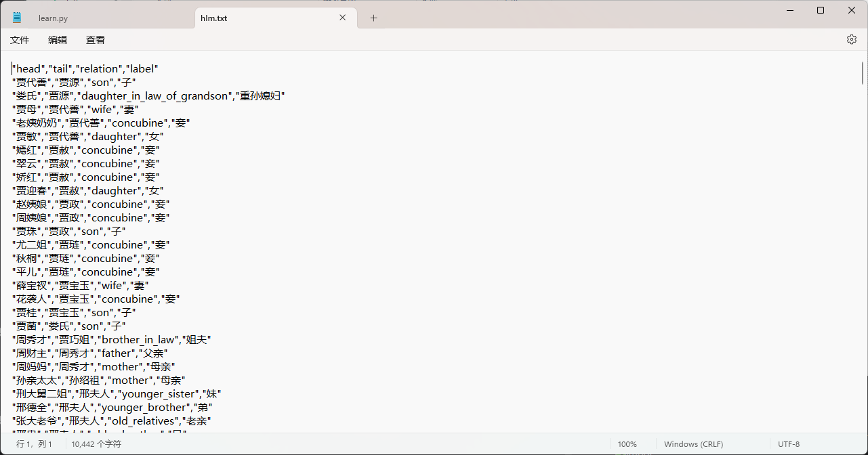Click the 行 1, 列 1 position indicator
Screen dimensions: 868x455
coord(34,444)
